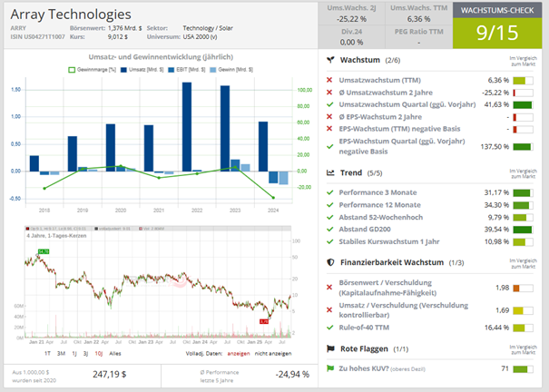This screenshot has width=549, height=392.
Task: Click green check next to Stabiles Kurswachstum
Action: coord(329,241)
